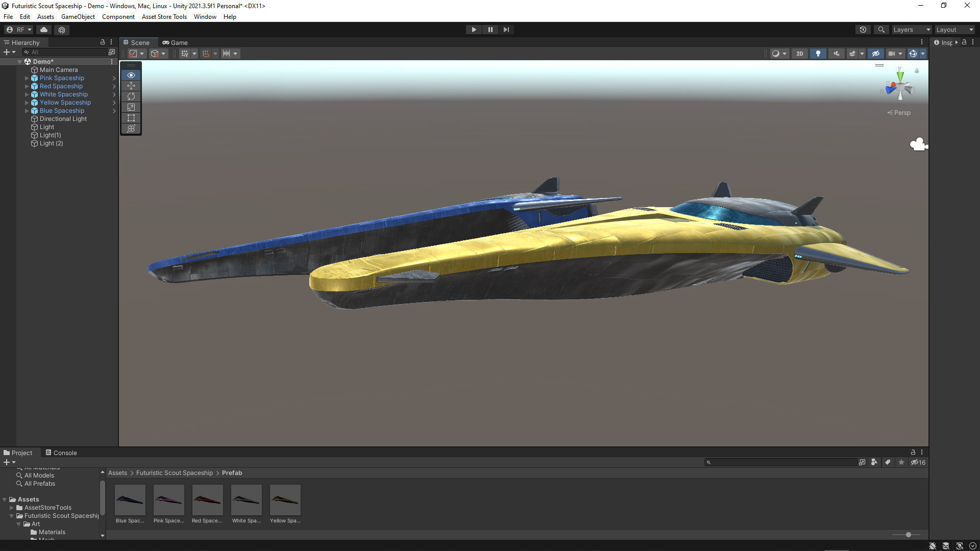Screen dimensions: 980x551
Task: Open Demo scene context menu dots
Action: click(x=112, y=62)
